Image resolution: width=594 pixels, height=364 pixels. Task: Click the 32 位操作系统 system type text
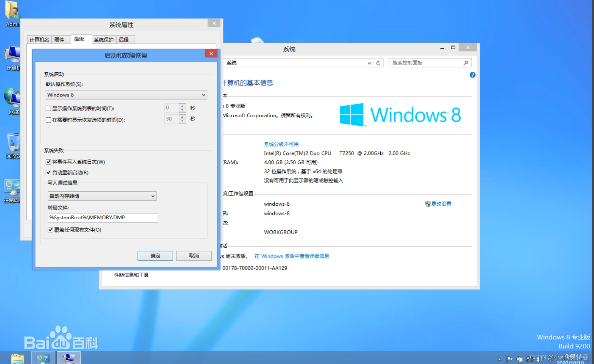point(303,171)
